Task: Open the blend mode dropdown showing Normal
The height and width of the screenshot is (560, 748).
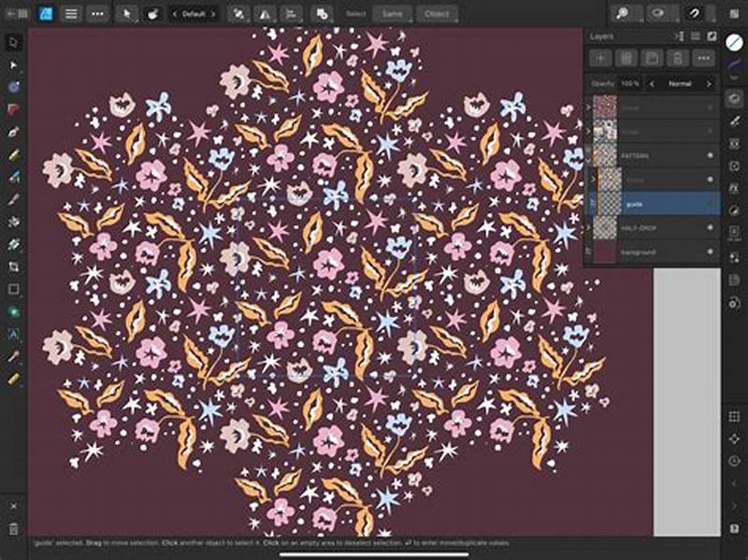Action: click(x=680, y=82)
